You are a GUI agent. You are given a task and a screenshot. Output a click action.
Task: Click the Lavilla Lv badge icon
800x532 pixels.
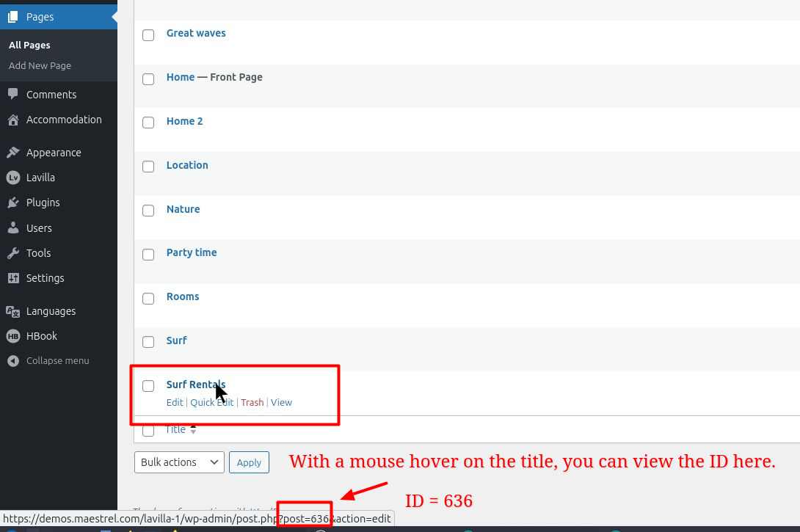13,178
